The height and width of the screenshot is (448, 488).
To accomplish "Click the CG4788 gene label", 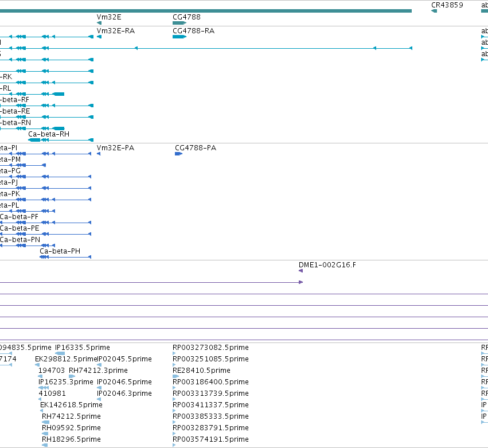I will (x=186, y=17).
